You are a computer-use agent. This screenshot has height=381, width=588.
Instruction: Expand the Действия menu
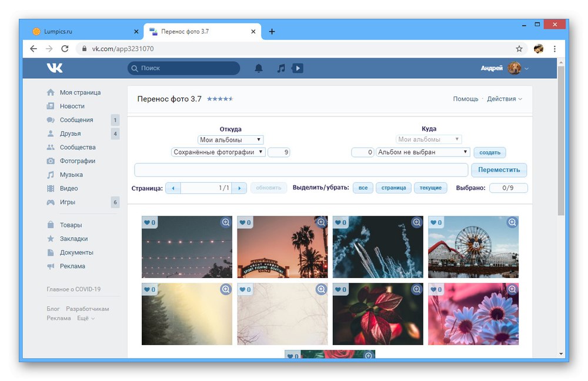click(505, 99)
